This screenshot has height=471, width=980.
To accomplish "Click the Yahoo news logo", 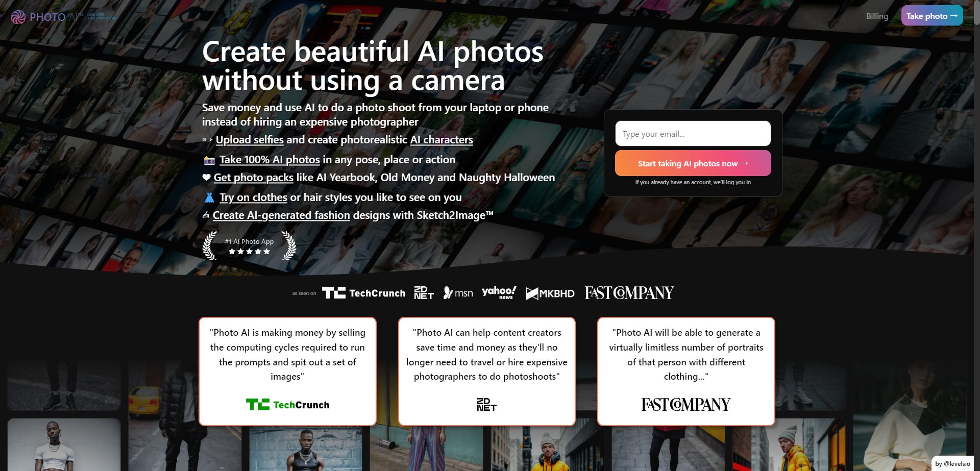I will (x=499, y=292).
